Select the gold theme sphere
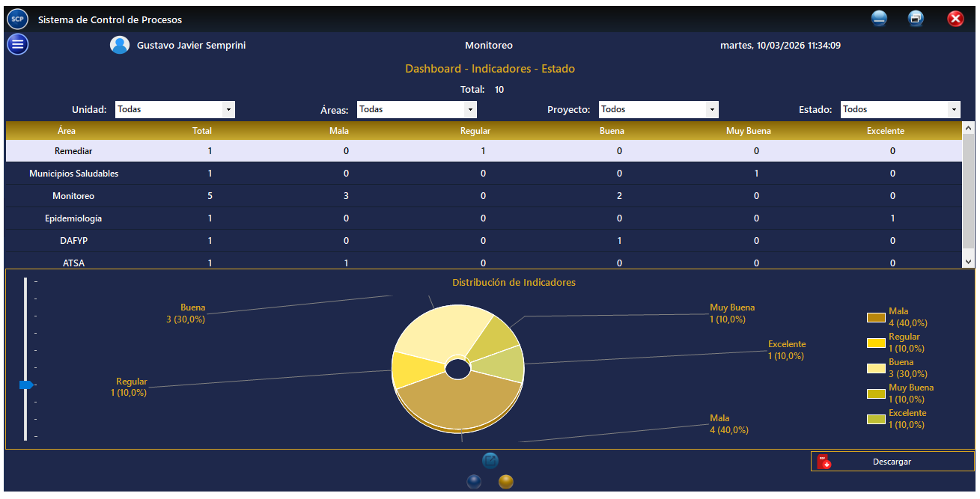The image size is (980, 499). [x=506, y=482]
